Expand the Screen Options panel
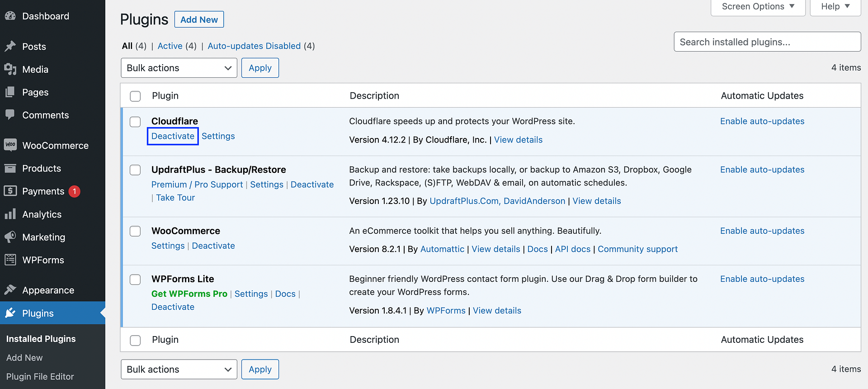Image resolution: width=868 pixels, height=389 pixels. (758, 7)
